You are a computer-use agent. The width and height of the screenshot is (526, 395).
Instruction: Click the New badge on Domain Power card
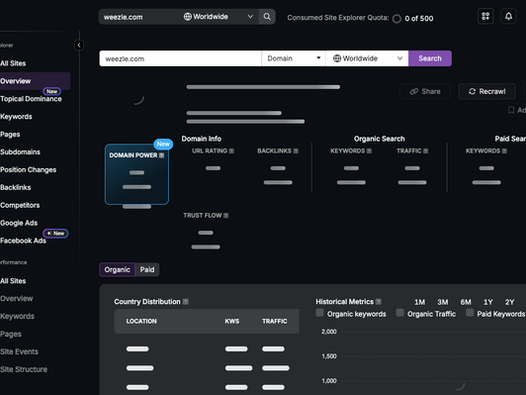pos(163,144)
